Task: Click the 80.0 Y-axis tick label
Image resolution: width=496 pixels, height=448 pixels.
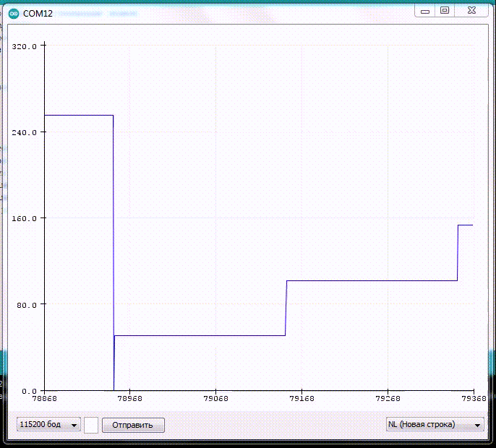Action: [26, 305]
